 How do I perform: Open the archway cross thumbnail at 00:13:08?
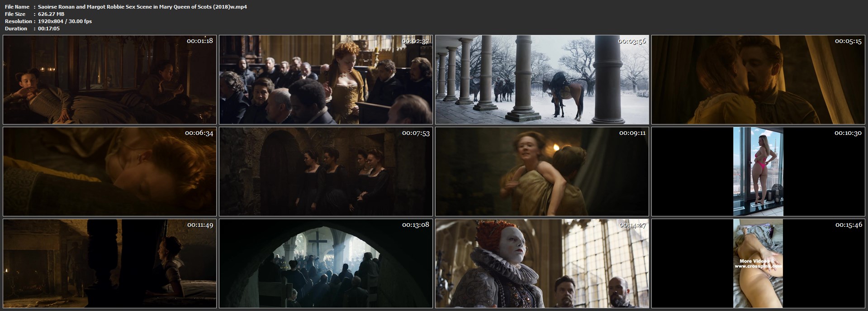tap(326, 263)
